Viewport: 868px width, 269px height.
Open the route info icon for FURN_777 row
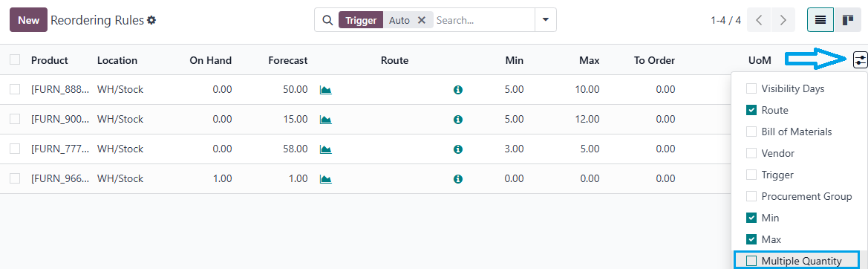point(458,149)
